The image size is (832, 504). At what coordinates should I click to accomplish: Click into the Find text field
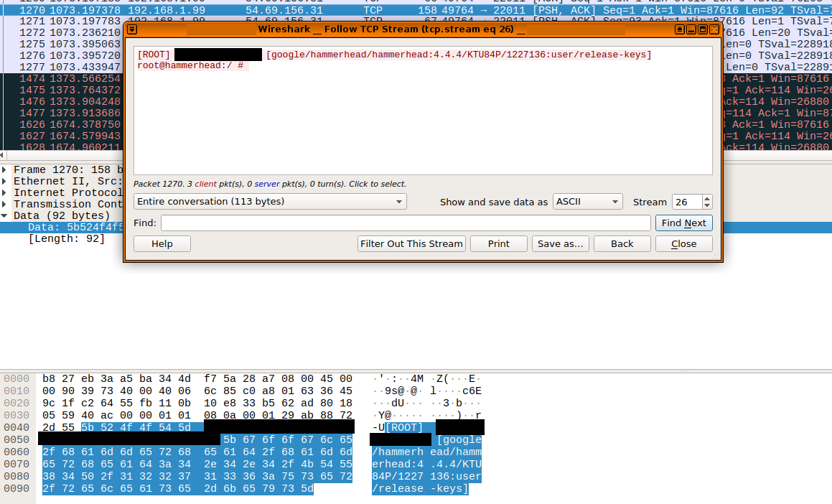[406, 223]
